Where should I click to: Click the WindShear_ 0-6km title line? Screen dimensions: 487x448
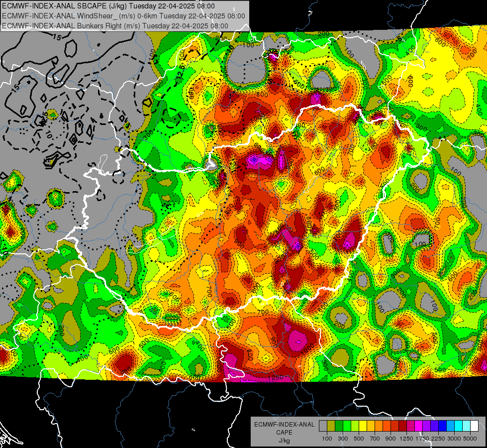click(x=123, y=16)
